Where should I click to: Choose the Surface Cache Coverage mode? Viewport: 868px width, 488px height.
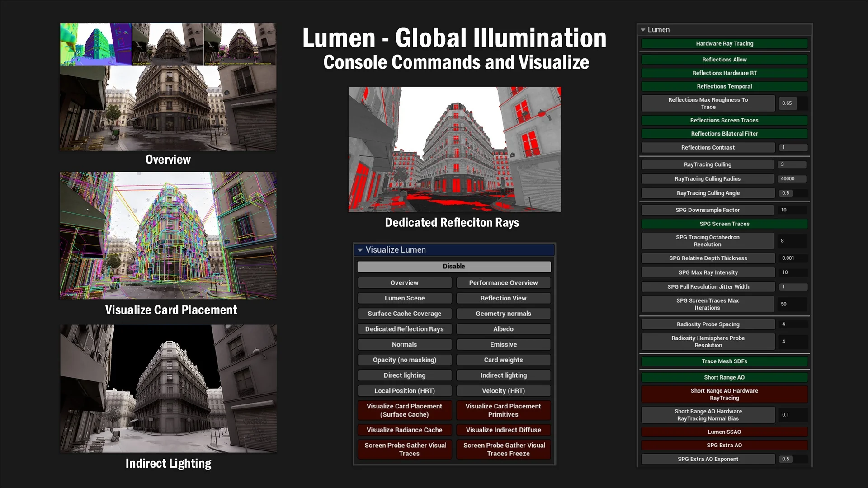[x=404, y=314]
